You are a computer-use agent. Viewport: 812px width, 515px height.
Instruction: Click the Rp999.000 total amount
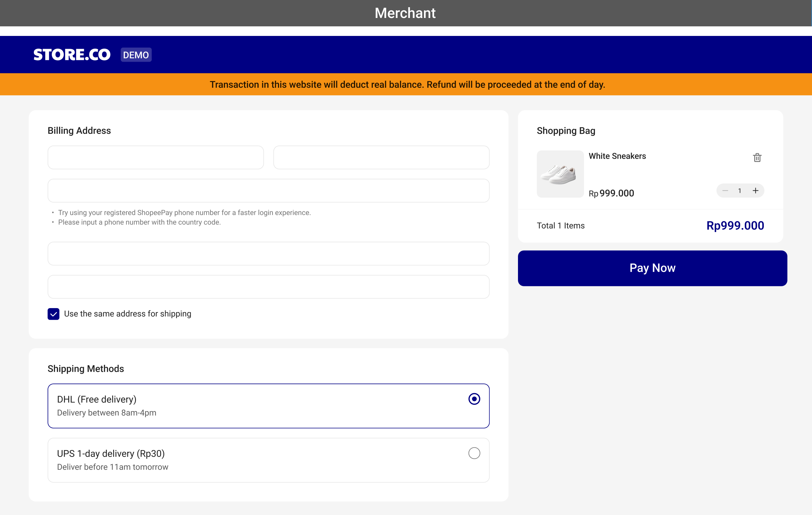[735, 225]
